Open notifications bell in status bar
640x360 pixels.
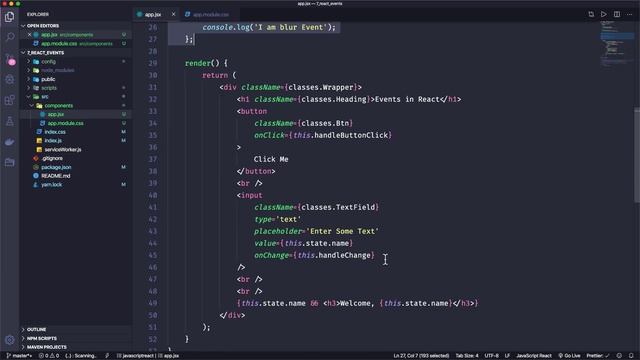tap(631, 356)
